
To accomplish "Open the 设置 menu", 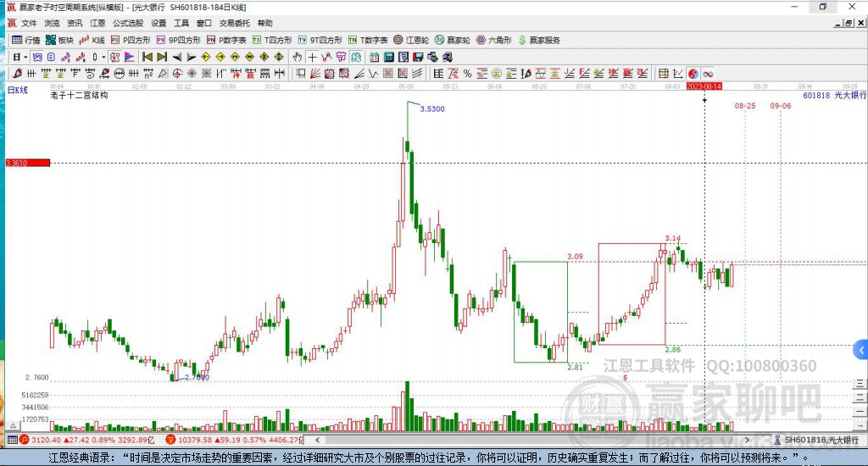I will pyautogui.click(x=159, y=23).
